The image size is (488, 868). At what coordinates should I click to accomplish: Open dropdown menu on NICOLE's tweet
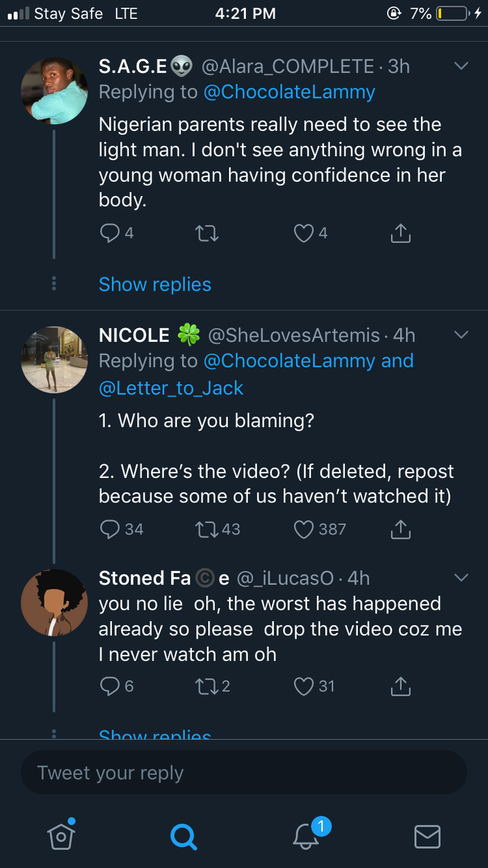click(461, 335)
